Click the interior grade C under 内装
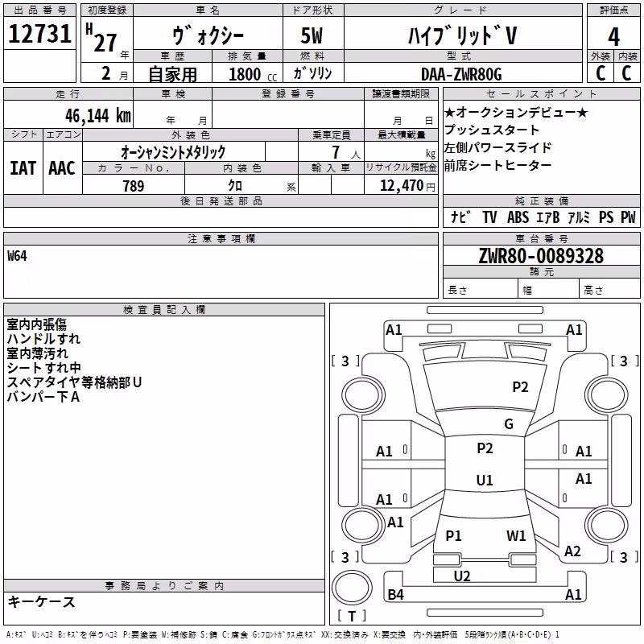Screen dimensions: 644x644 click(626, 73)
